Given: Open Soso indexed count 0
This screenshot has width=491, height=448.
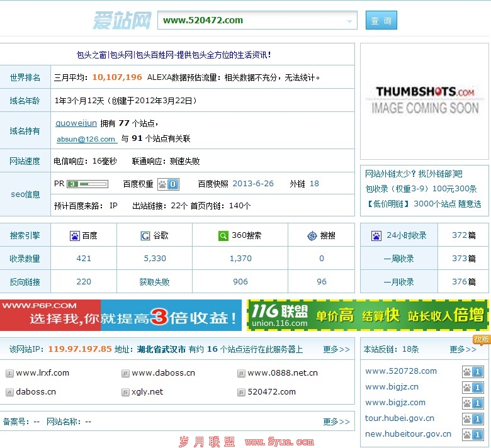Looking at the screenshot, I should [322, 258].
